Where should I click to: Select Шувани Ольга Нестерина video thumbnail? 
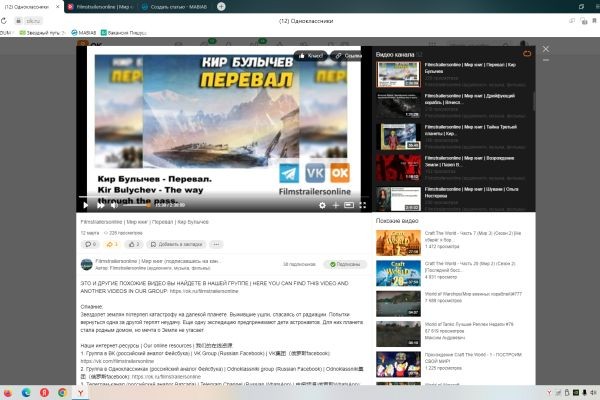pyautogui.click(x=398, y=198)
